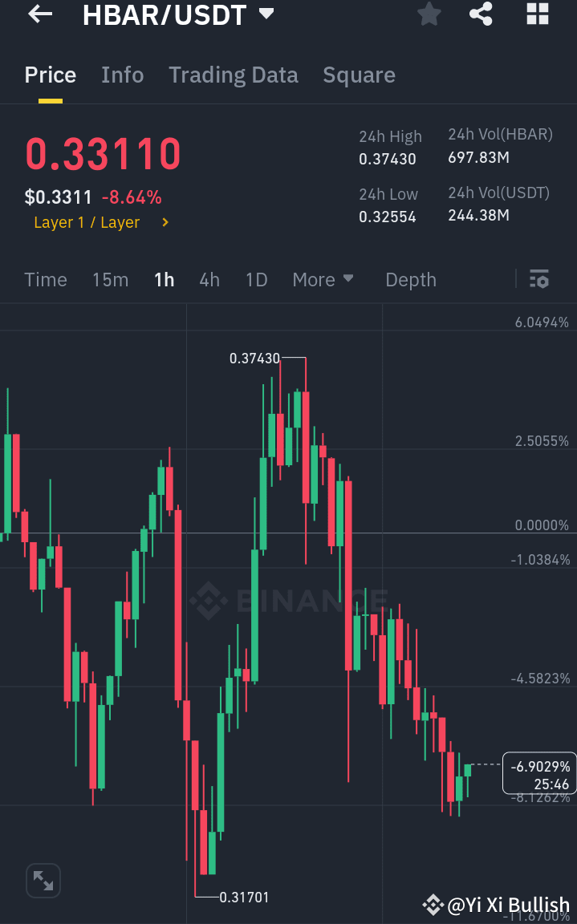
Task: Expand the More timeframe dropdown
Action: point(323,279)
